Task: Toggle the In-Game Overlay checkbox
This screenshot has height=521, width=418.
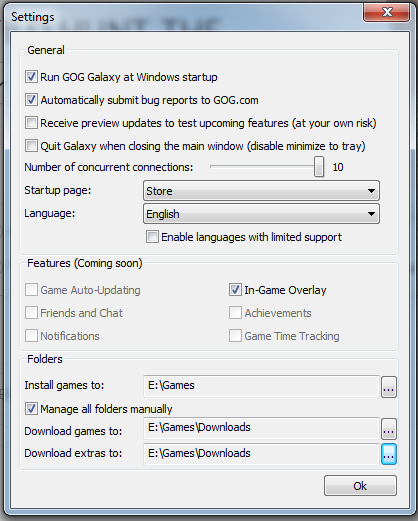Action: tap(235, 290)
